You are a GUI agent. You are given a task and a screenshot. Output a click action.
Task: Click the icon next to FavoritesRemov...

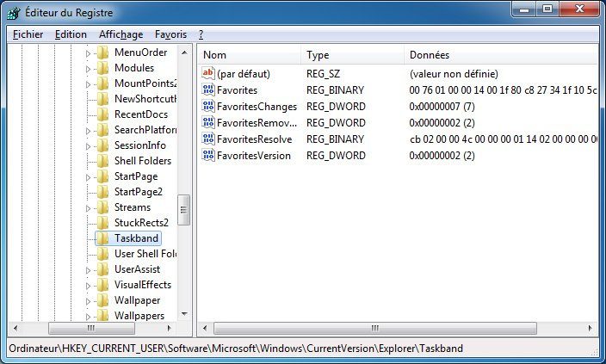pos(208,122)
